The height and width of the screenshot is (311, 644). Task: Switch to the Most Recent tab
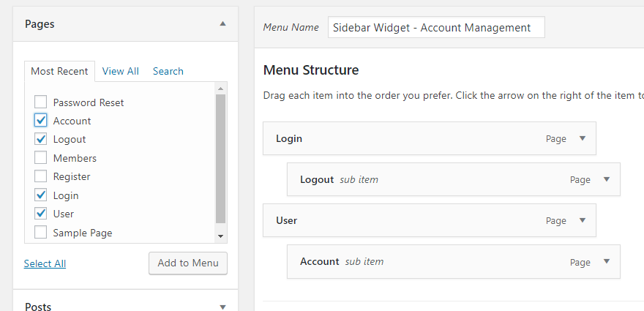click(59, 71)
